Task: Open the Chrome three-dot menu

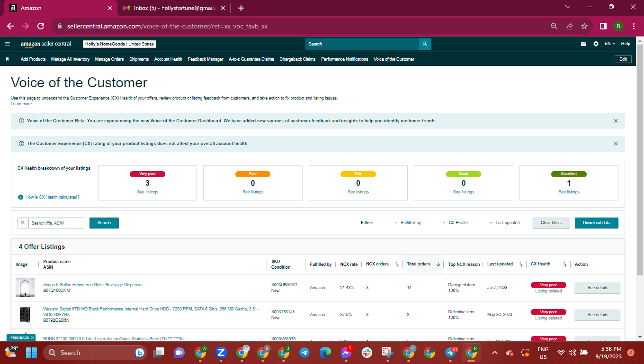Action: 634,26
